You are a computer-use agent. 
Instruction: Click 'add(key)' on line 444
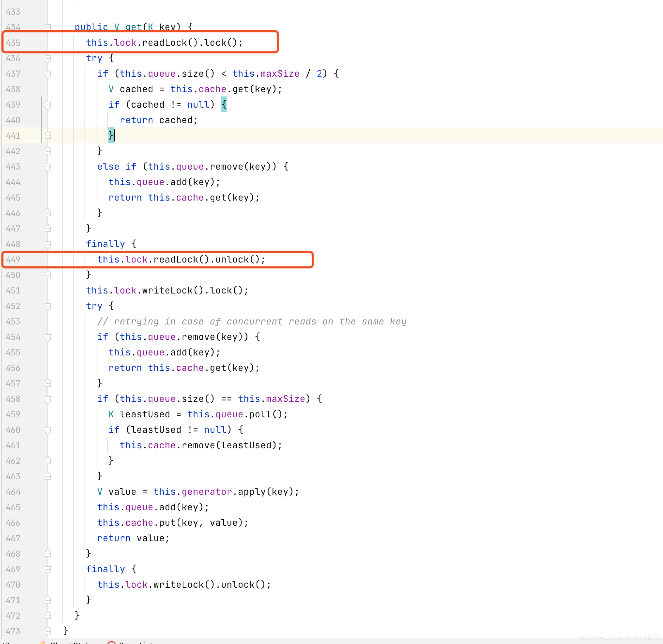tap(192, 182)
